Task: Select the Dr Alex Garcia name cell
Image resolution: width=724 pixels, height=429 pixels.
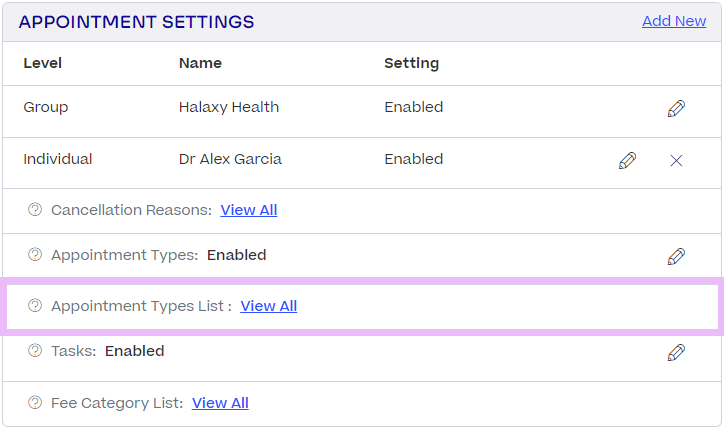Action: coord(230,159)
